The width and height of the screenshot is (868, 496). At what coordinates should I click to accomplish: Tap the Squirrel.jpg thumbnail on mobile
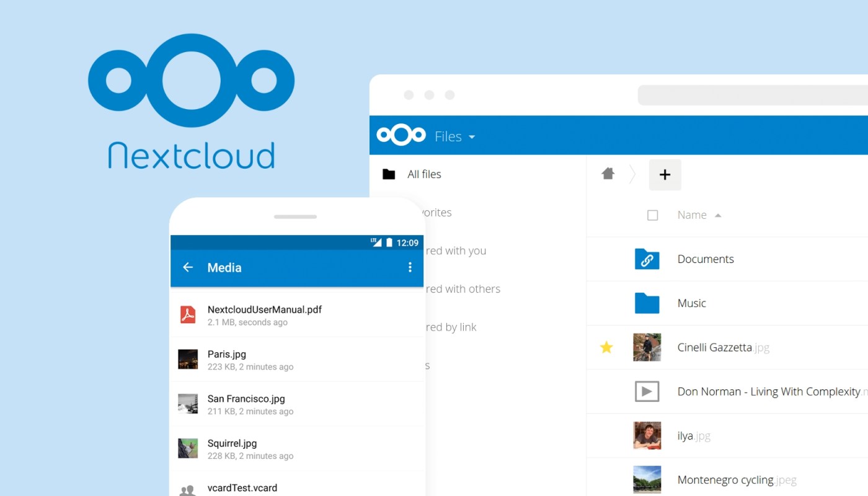pyautogui.click(x=188, y=448)
